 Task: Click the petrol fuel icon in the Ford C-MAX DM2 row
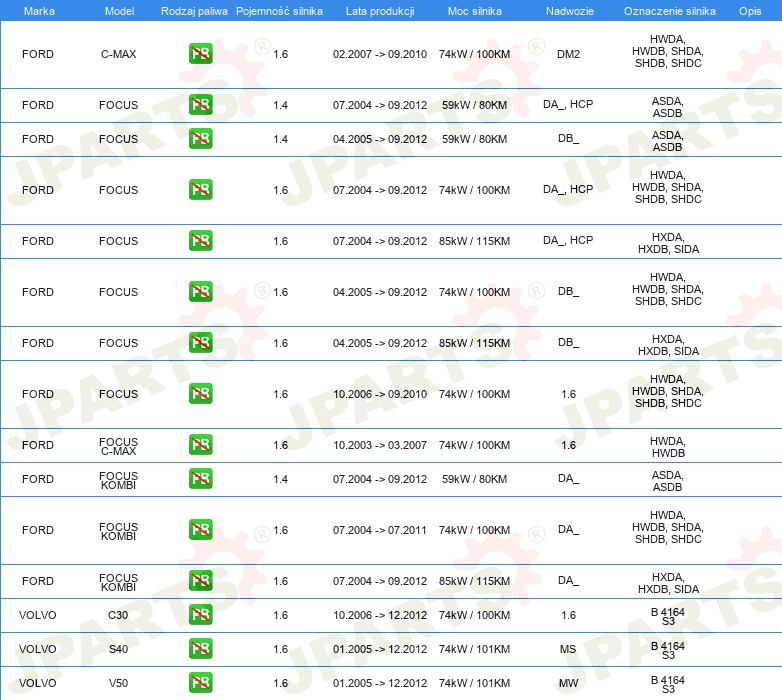(200, 54)
